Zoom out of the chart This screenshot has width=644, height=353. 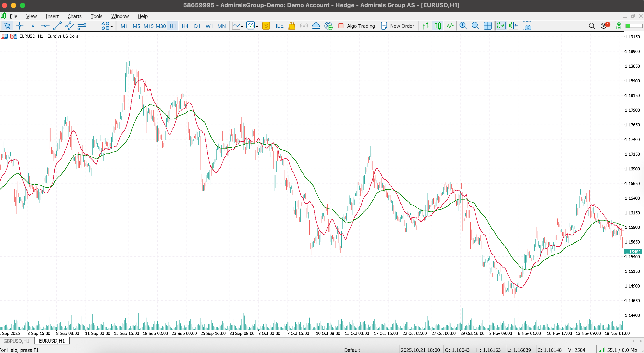point(475,26)
